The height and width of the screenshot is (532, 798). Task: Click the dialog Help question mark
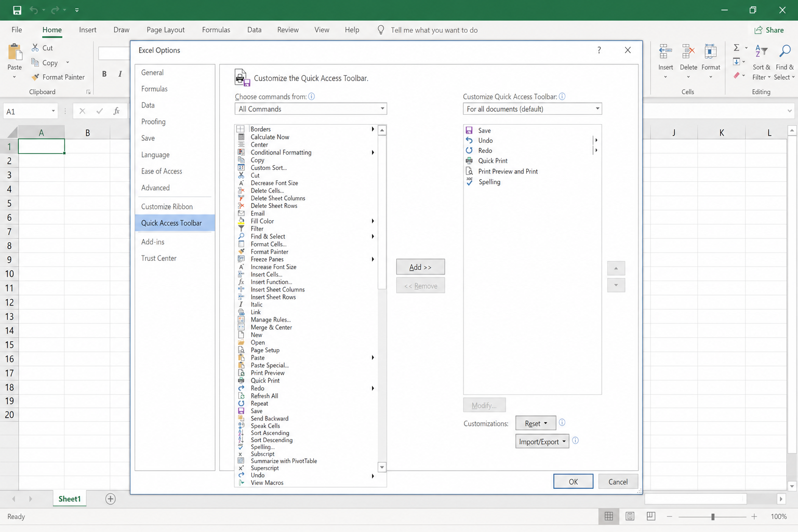tap(599, 50)
